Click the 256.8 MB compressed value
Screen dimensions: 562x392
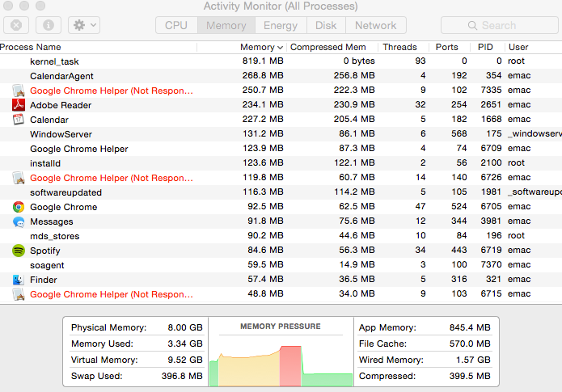[354, 76]
